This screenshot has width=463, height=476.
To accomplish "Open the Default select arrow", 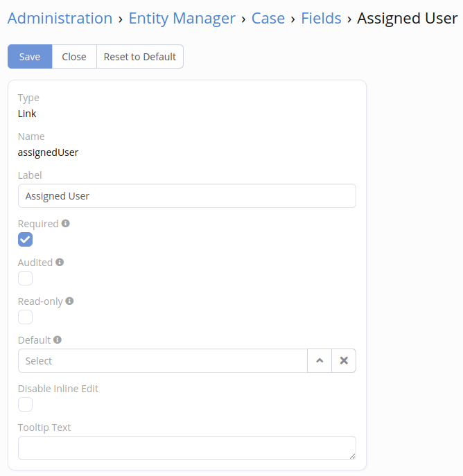I will pyautogui.click(x=320, y=361).
